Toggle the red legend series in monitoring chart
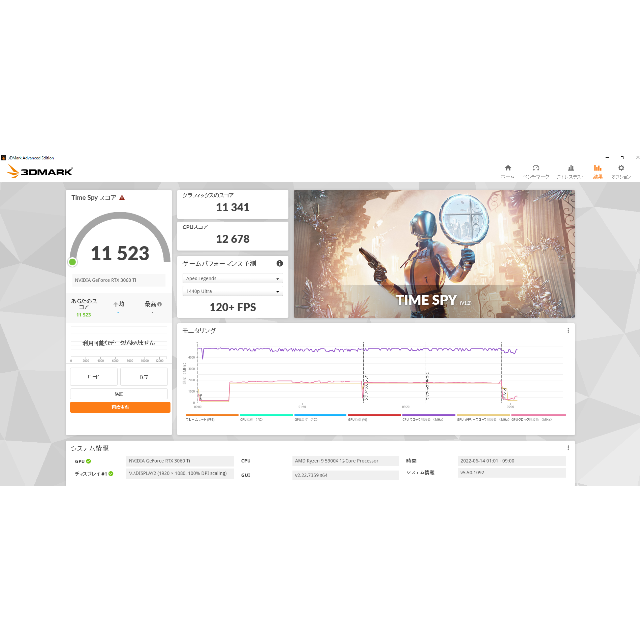The width and height of the screenshot is (640, 640). (x=374, y=417)
